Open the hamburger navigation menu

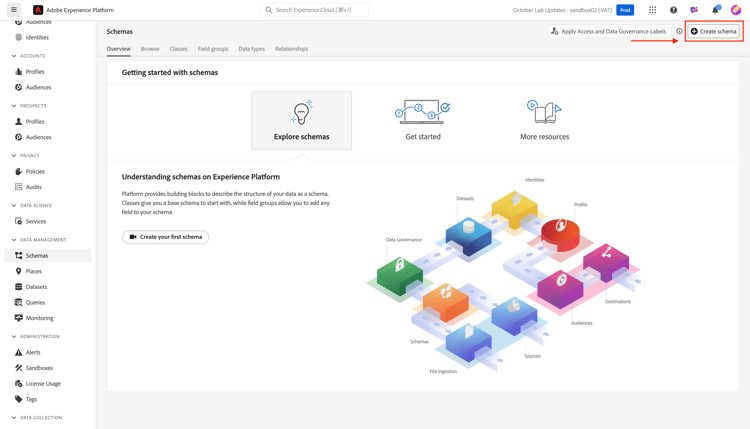point(13,10)
